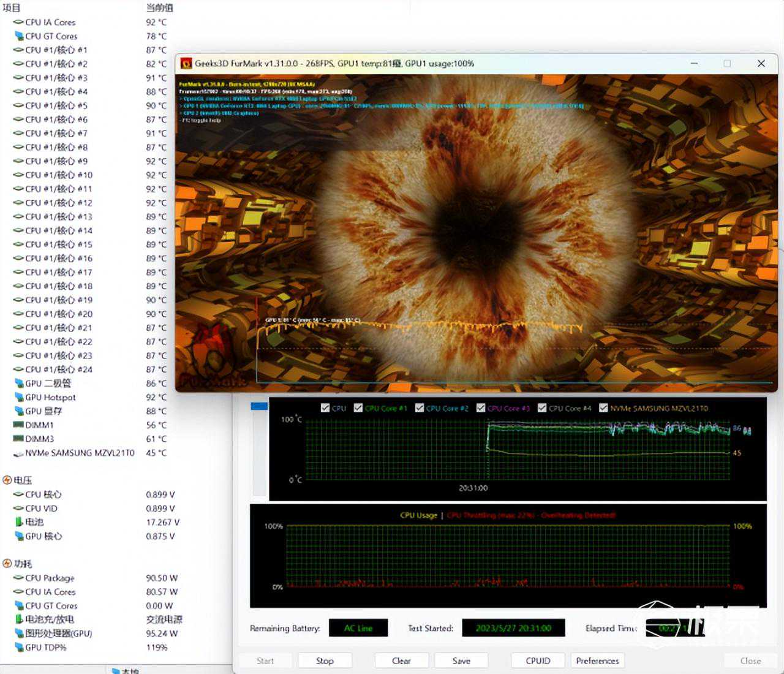Click the 功耗 power section icon
This screenshot has height=674, width=784.
click(7, 564)
